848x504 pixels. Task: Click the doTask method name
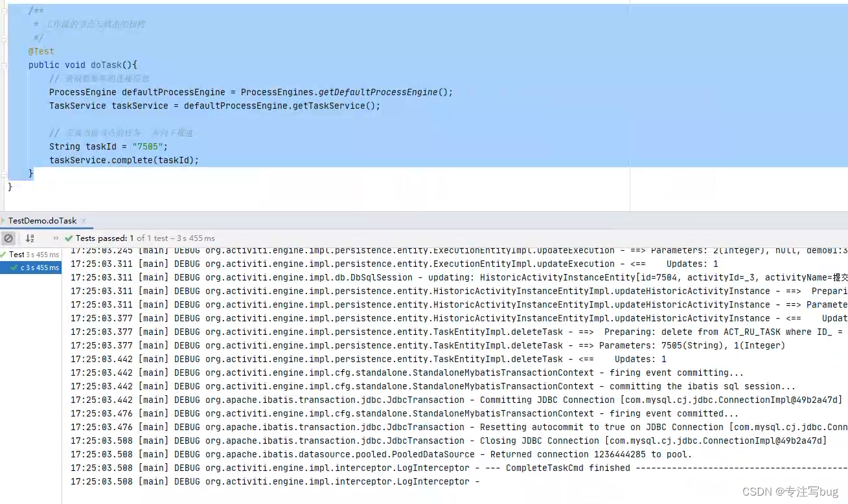click(106, 65)
